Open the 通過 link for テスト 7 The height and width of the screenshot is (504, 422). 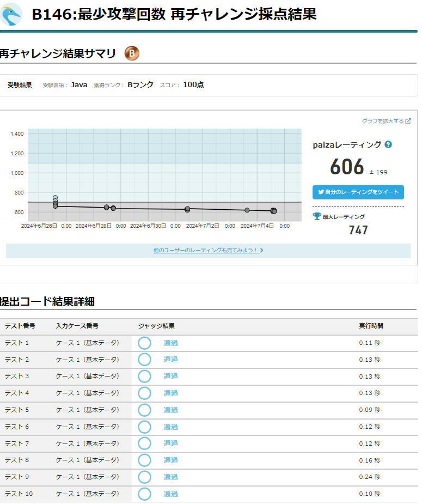[170, 444]
